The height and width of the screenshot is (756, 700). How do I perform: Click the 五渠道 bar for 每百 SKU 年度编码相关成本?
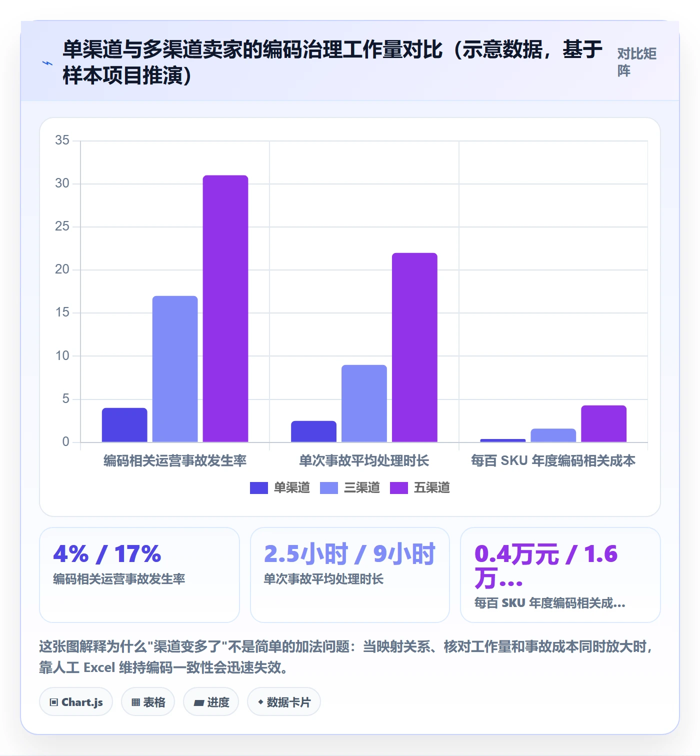click(603, 423)
